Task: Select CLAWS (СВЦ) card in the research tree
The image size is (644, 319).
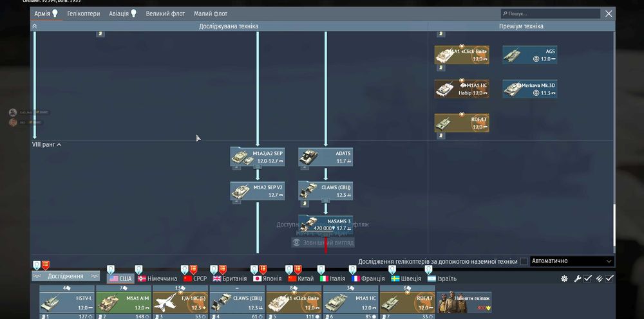Action: point(326,191)
